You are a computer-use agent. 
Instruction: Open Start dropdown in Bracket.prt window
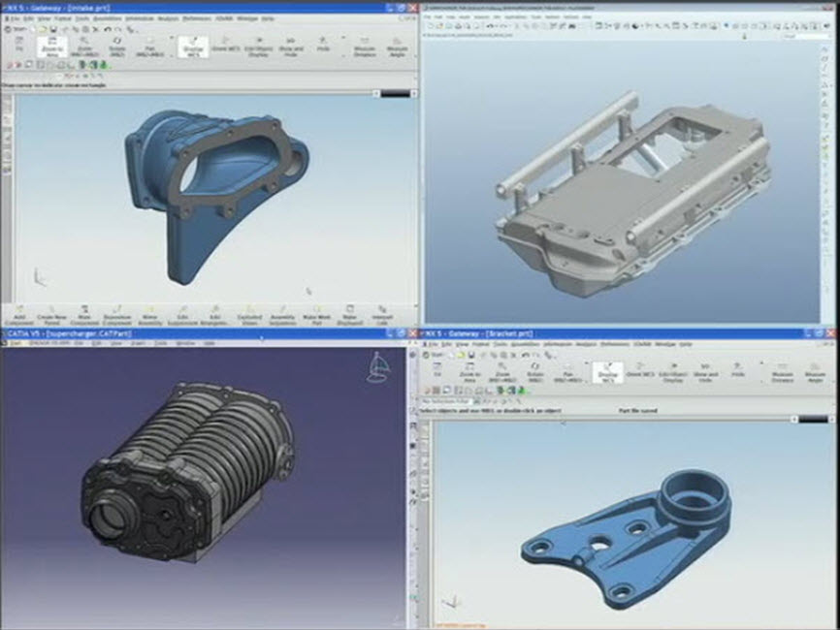click(x=433, y=355)
